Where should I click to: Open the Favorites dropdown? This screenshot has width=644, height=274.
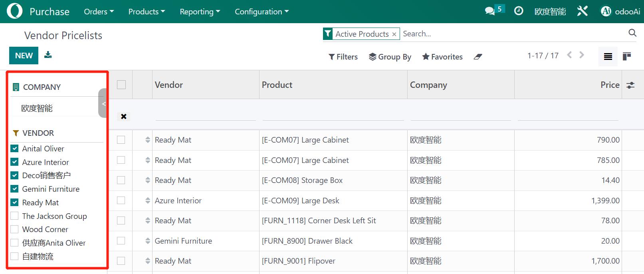click(x=442, y=57)
